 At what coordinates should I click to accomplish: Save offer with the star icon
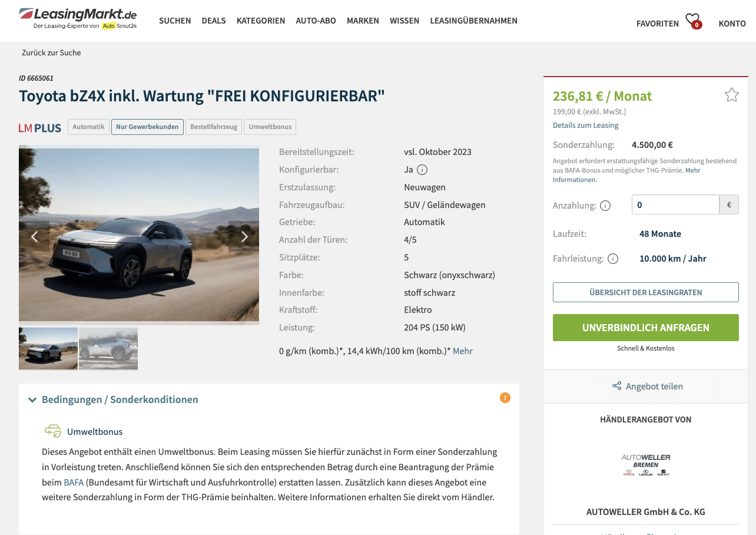(x=731, y=95)
